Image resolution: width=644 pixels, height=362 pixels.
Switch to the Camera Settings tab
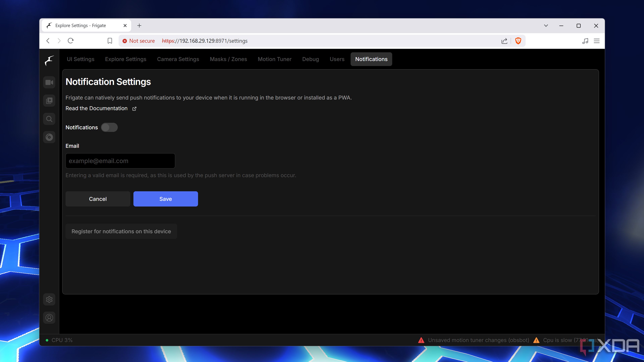click(178, 59)
